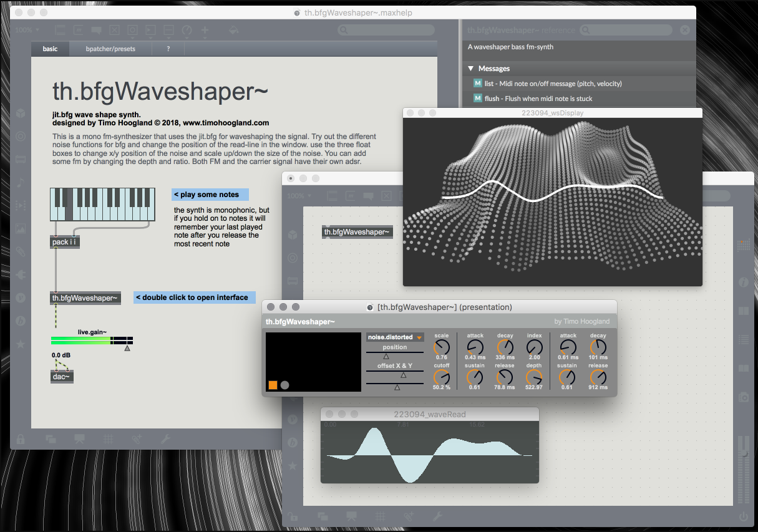Add a comment box from the top toolbar
758x532 pixels.
pos(97,30)
